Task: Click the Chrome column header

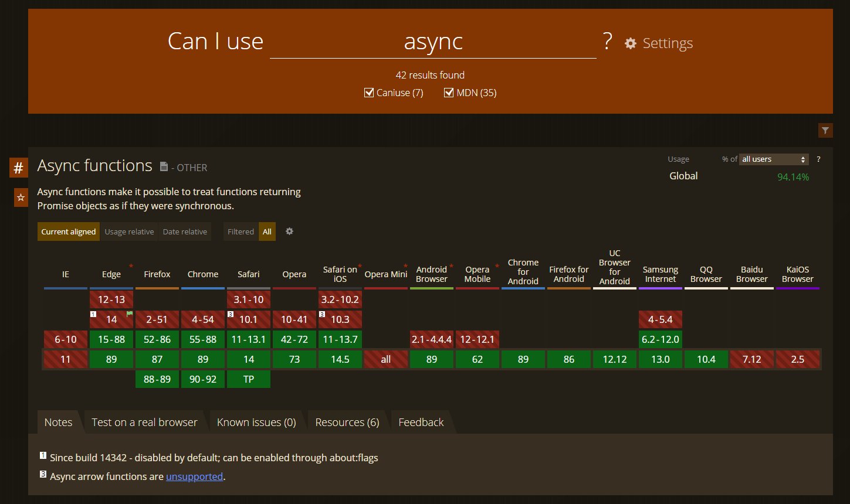Action: (x=203, y=274)
